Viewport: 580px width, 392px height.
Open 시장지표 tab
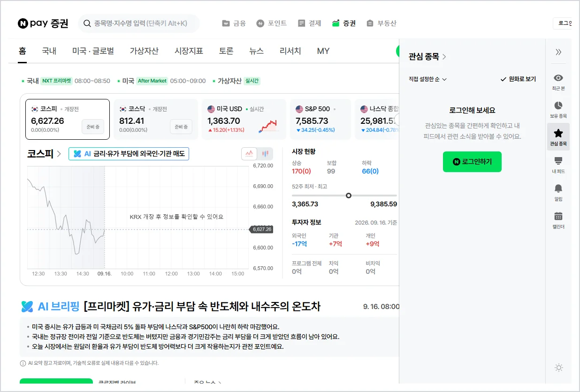pos(189,51)
